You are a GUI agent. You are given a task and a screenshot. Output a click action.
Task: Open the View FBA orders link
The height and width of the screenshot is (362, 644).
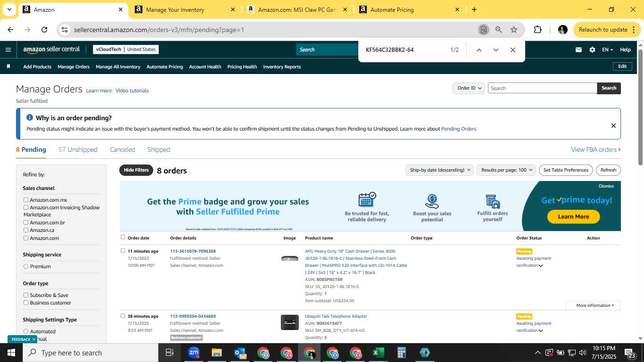(596, 149)
